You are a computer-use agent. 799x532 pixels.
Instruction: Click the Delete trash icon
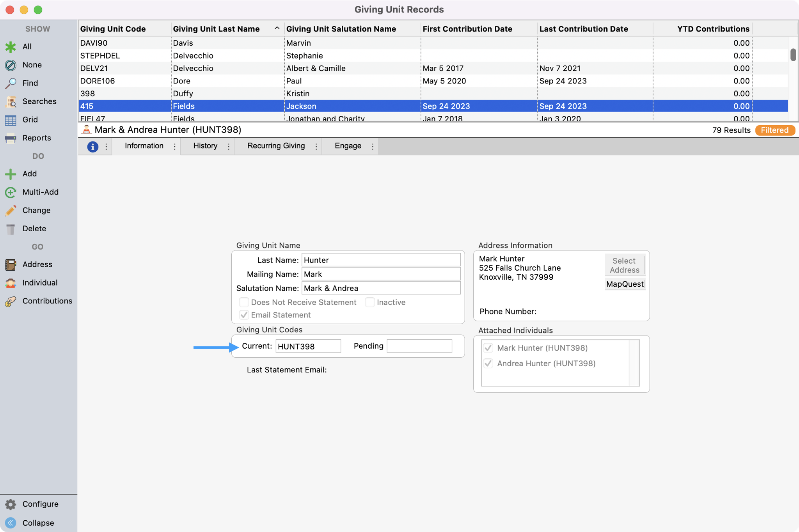(x=11, y=229)
